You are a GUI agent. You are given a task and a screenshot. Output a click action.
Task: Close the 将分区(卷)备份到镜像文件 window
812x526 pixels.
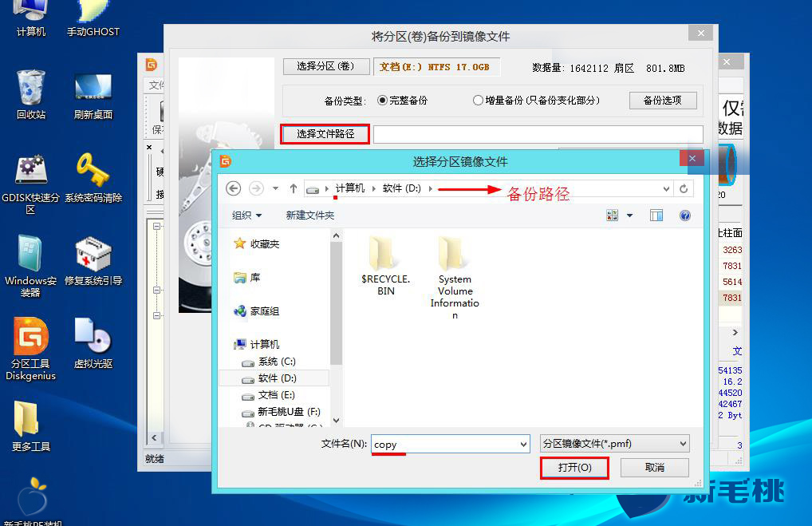[x=700, y=34]
